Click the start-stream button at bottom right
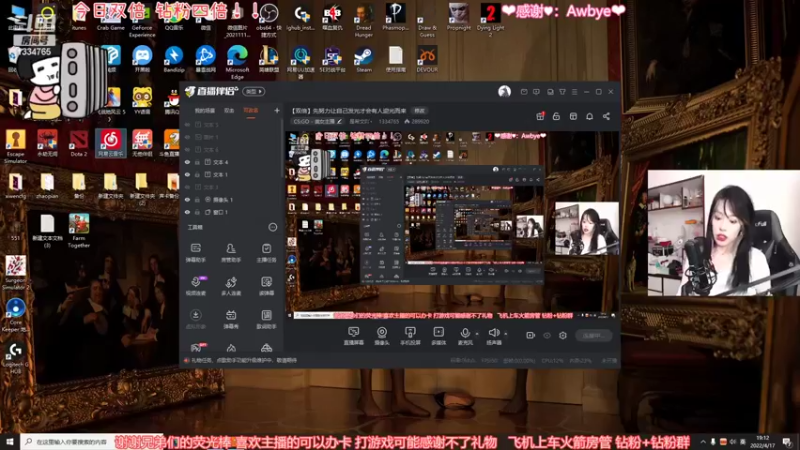Screen dimensions: 800x450 (x=593, y=335)
